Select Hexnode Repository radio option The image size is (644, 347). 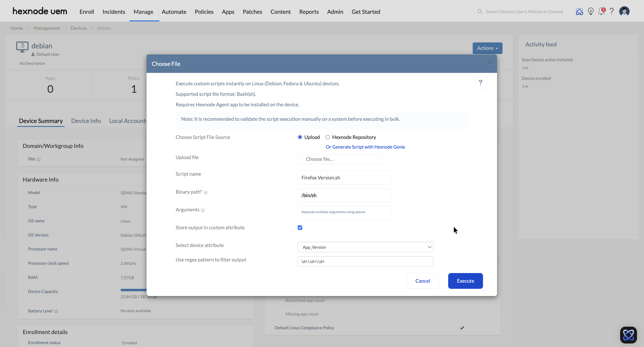[327, 137]
